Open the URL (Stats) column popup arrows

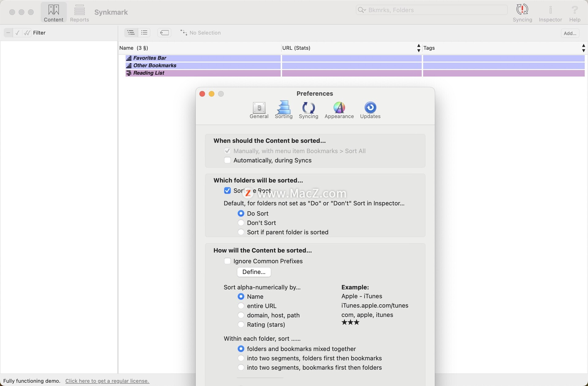click(x=419, y=48)
